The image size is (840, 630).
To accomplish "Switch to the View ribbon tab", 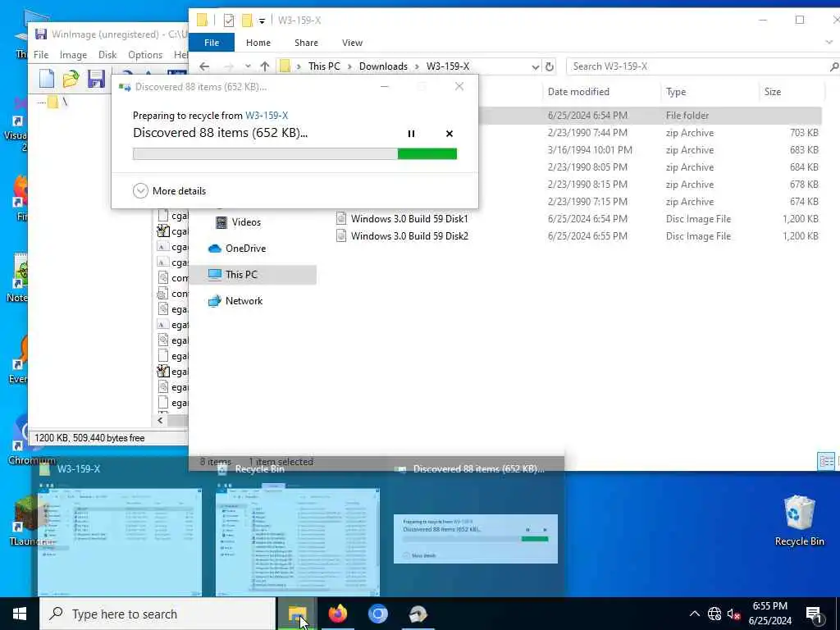I will coord(352,43).
